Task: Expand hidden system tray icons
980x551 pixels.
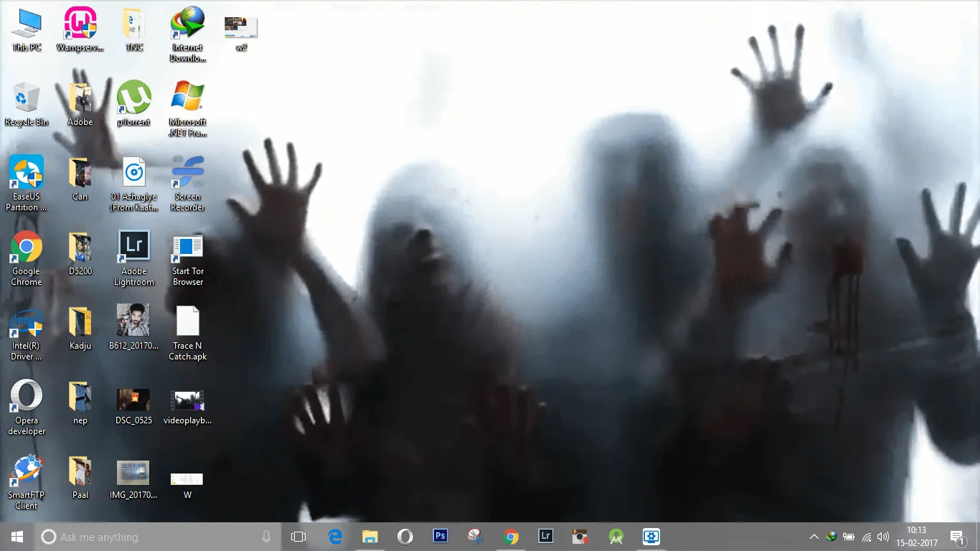Action: (x=814, y=536)
